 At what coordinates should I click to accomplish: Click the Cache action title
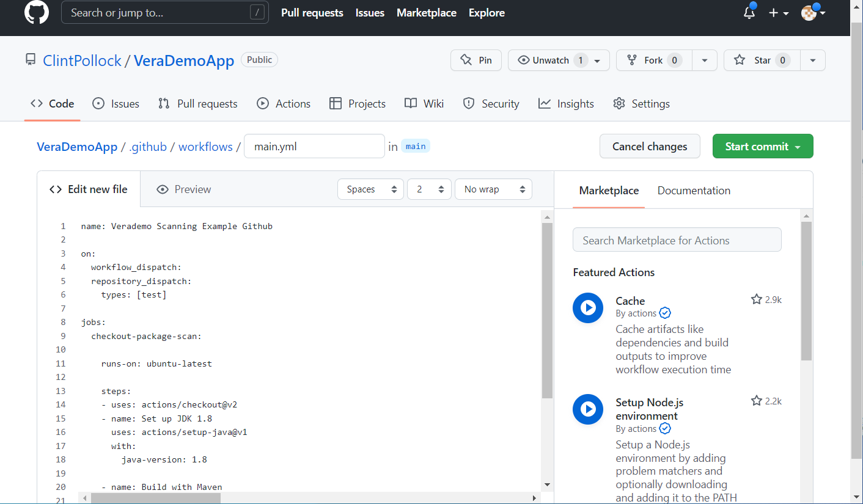(630, 301)
